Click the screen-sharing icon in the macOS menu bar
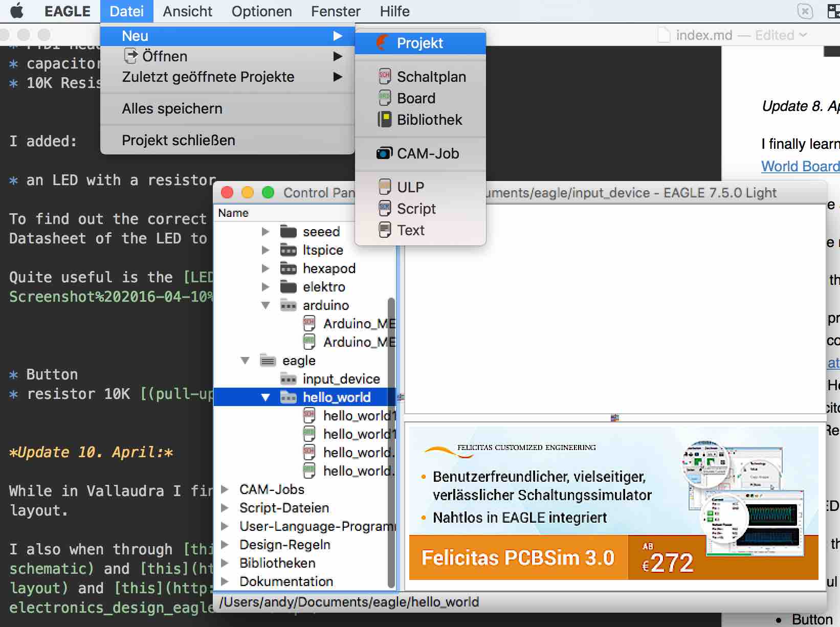The image size is (840, 627). pyautogui.click(x=834, y=11)
